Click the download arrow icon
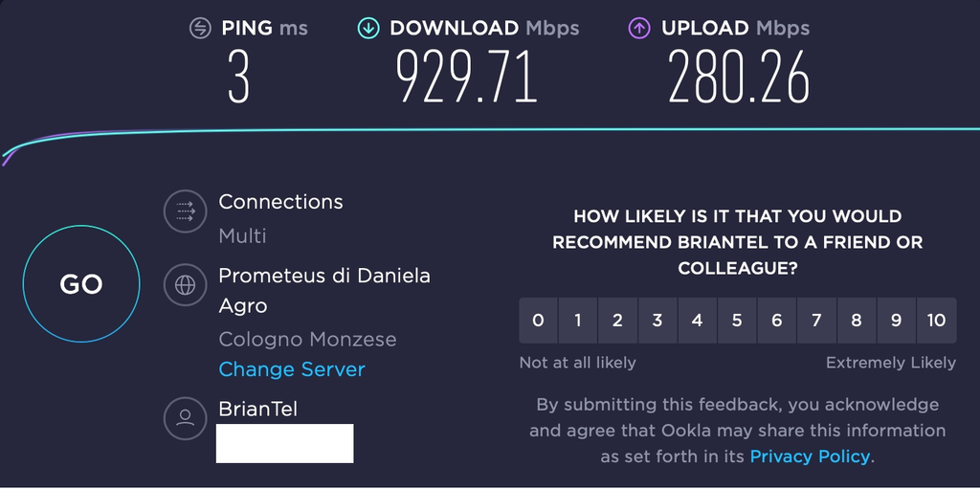 pos(368,29)
